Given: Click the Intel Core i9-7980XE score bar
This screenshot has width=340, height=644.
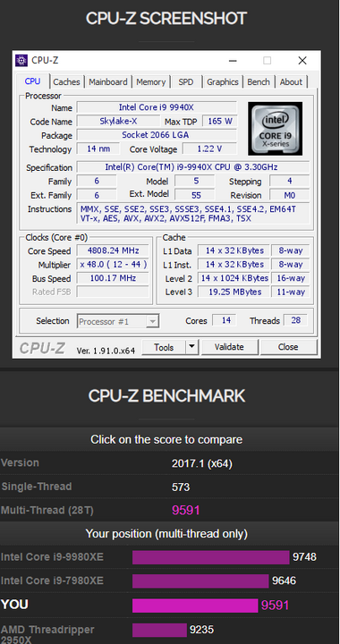Looking at the screenshot, I should coord(200,581).
